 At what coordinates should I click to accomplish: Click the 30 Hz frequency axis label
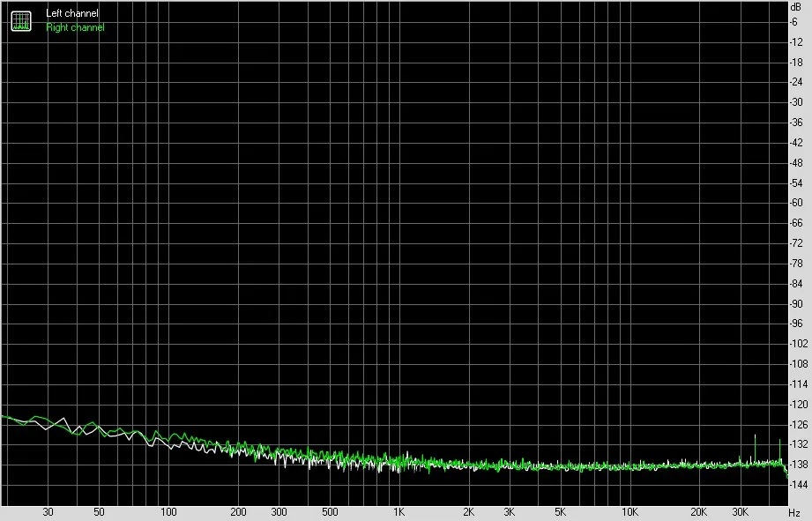48,512
